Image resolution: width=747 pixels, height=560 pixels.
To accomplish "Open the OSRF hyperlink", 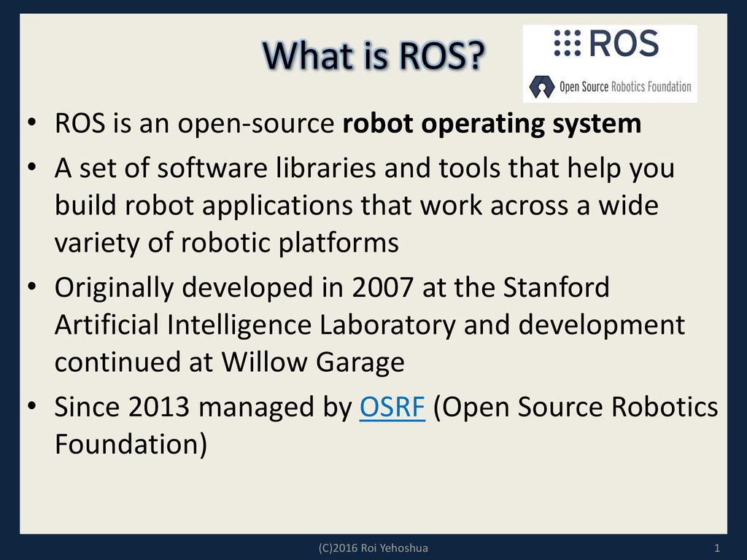I will tap(392, 407).
